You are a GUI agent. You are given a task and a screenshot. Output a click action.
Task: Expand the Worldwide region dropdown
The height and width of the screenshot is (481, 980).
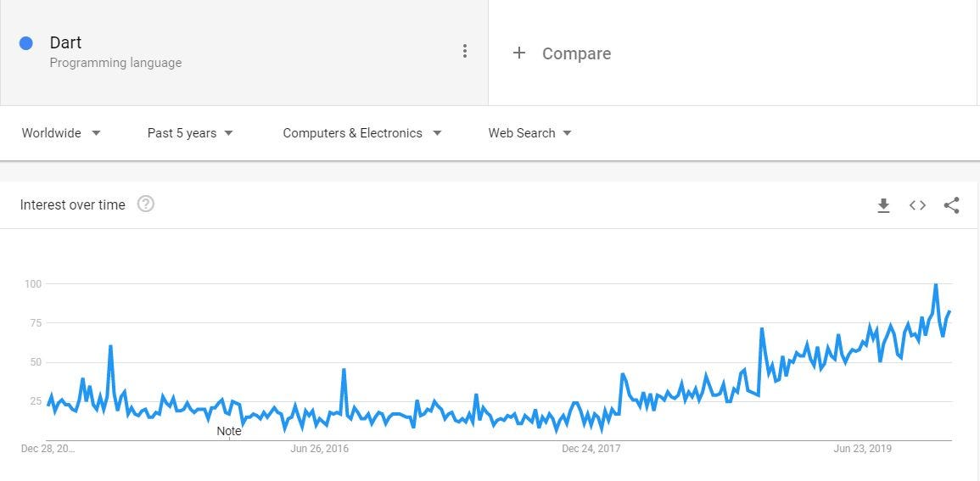pyautogui.click(x=61, y=133)
